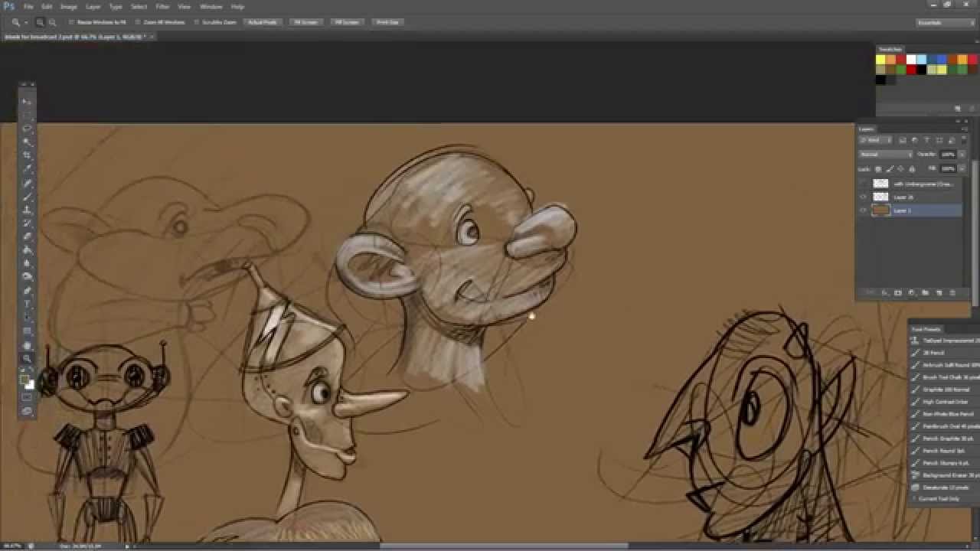This screenshot has width=980, height=551.
Task: Open the Layer menu
Action: click(x=93, y=6)
